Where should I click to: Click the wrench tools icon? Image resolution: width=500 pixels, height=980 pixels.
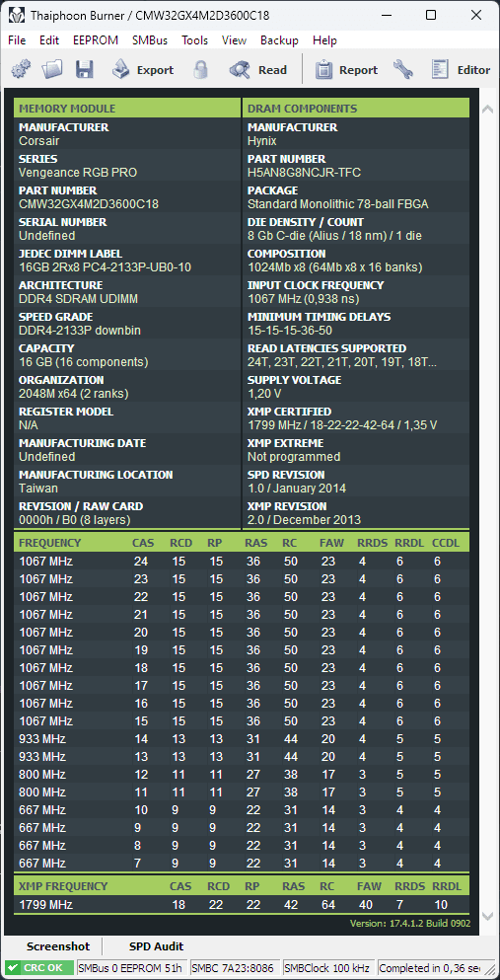pos(403,69)
